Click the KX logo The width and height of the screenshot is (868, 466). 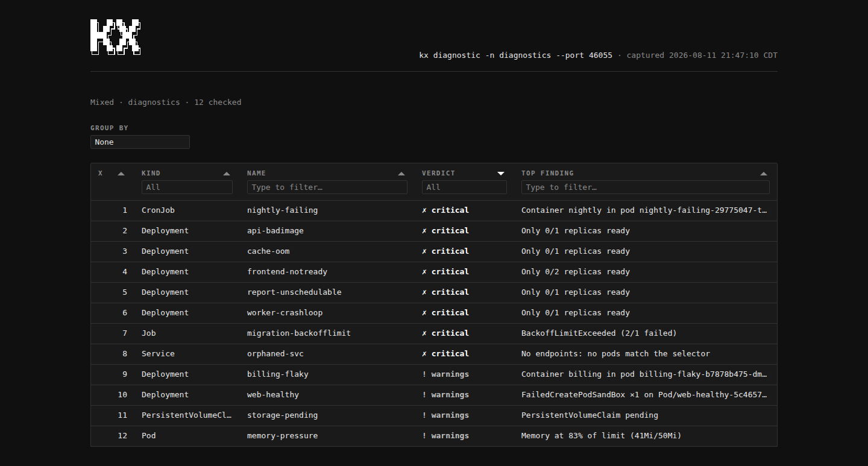[116, 37]
